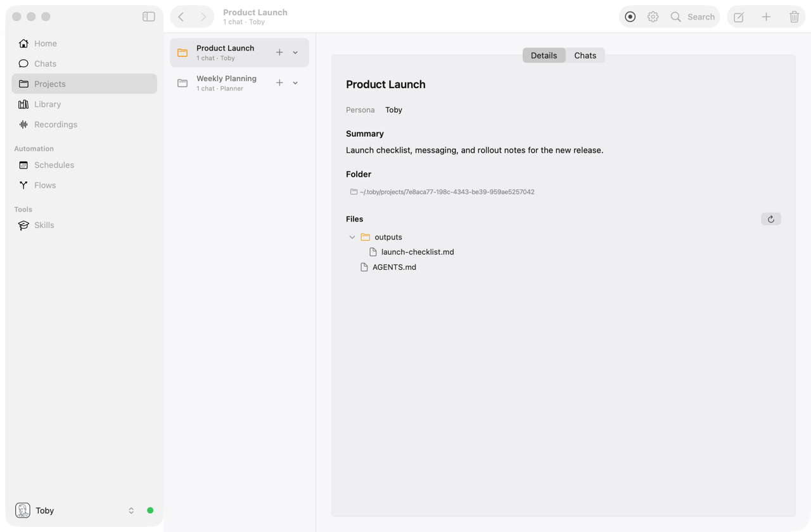The width and height of the screenshot is (811, 532).
Task: Click the summary text about launch checklist
Action: (x=475, y=150)
